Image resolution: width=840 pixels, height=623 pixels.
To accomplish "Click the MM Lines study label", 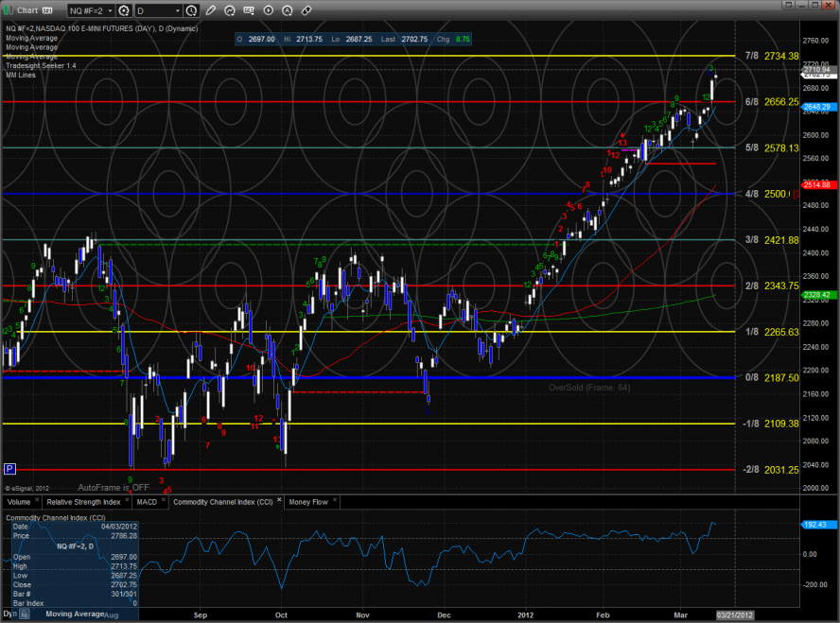I will click(23, 75).
